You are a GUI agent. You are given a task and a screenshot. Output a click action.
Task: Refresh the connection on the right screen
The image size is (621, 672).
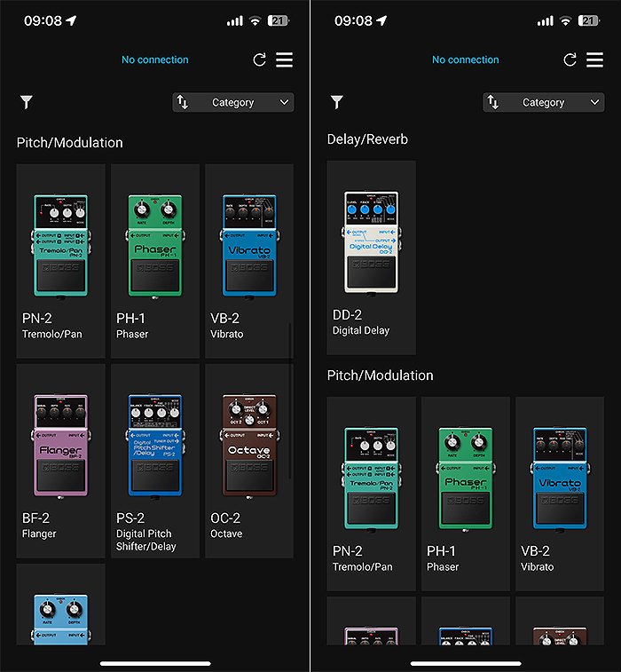tap(570, 59)
